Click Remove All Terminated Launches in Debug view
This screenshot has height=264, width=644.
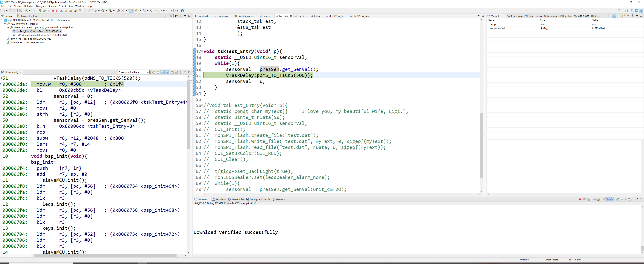[x=171, y=16]
